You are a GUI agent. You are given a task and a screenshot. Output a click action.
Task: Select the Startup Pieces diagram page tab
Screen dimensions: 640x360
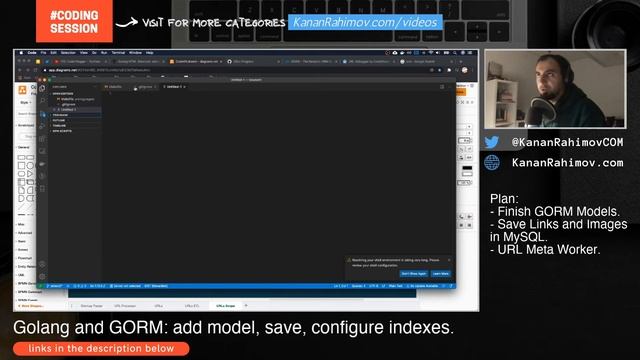pyautogui.click(x=91, y=306)
